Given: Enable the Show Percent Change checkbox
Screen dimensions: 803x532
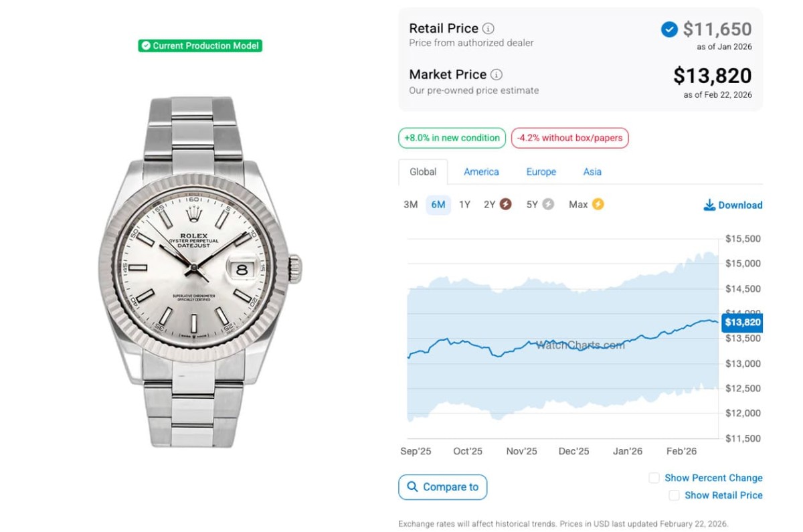Looking at the screenshot, I should (654, 478).
